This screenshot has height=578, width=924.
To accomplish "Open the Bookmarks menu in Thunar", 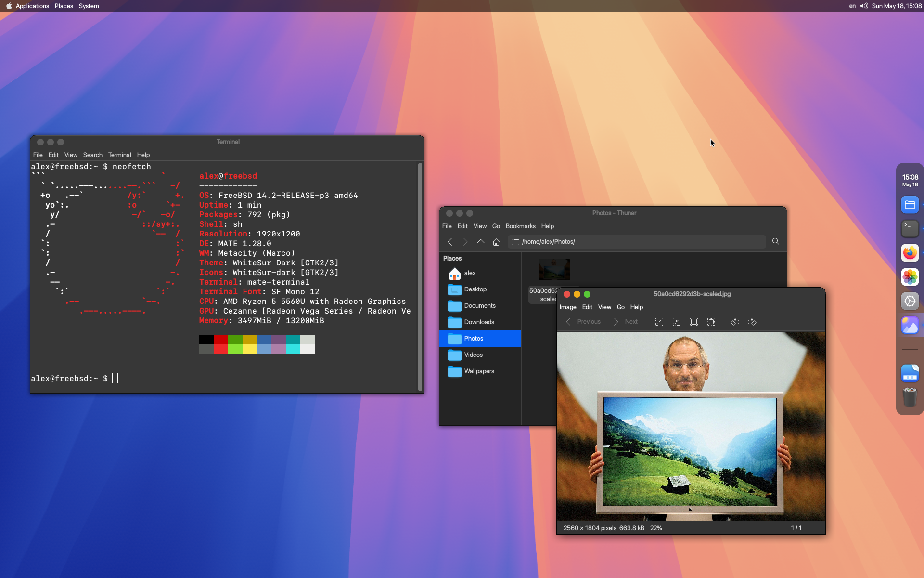I will (x=520, y=226).
